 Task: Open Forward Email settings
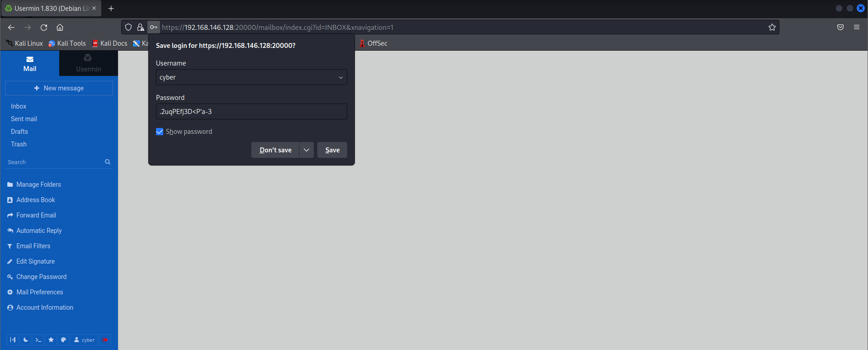tap(32, 215)
